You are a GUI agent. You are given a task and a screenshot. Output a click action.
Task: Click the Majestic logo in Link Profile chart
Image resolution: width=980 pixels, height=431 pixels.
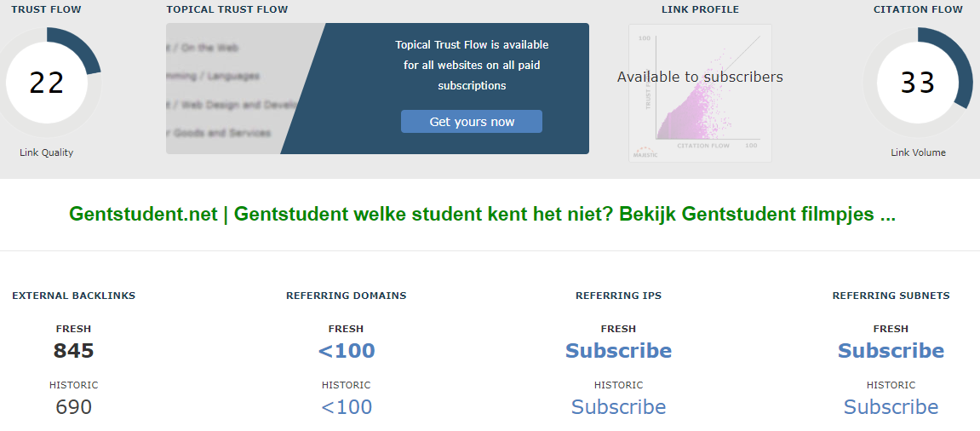(645, 152)
